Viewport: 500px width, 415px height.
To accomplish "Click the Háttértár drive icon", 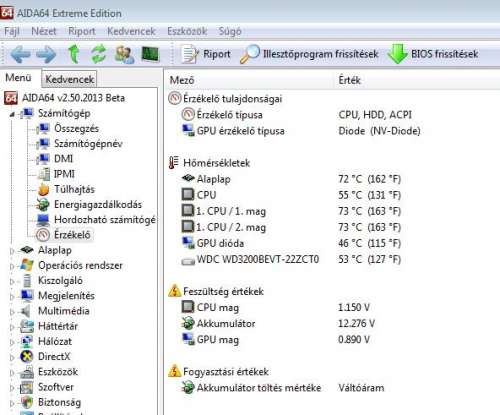I will [x=27, y=326].
